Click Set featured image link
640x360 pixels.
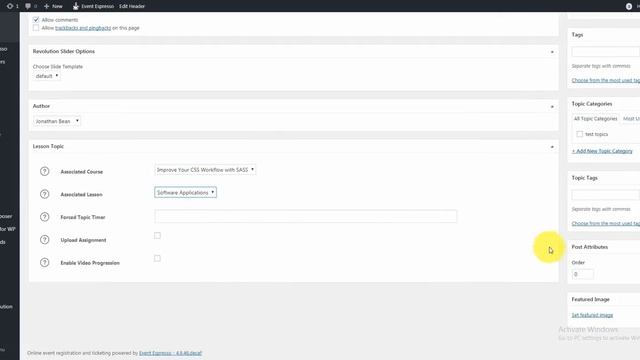point(592,315)
